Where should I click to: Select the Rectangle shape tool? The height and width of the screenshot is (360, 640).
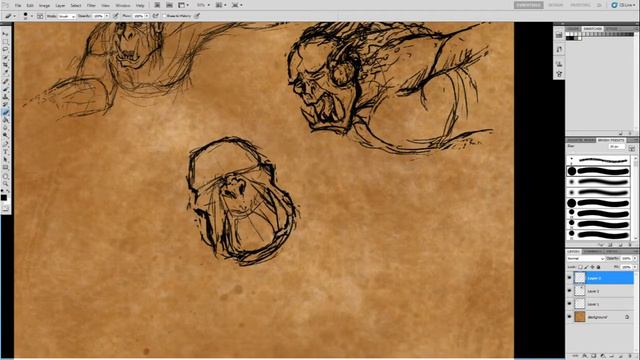click(x=6, y=167)
